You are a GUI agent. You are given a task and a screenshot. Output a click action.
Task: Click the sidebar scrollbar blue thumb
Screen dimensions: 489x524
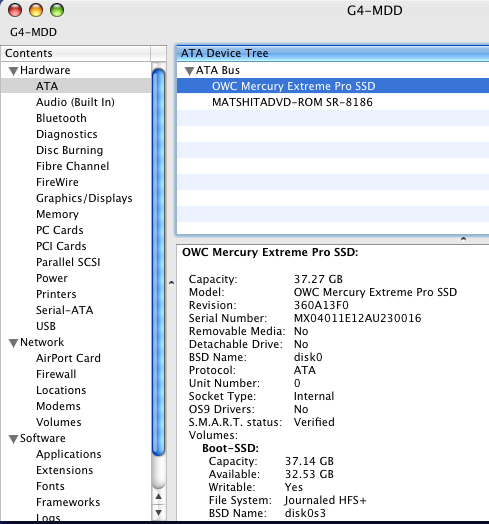point(158,262)
